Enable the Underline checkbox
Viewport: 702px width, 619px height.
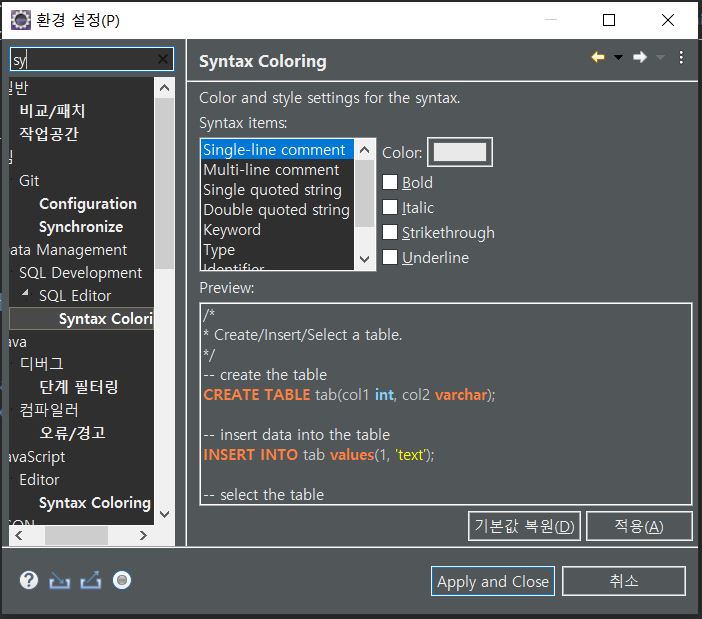pyautogui.click(x=390, y=257)
